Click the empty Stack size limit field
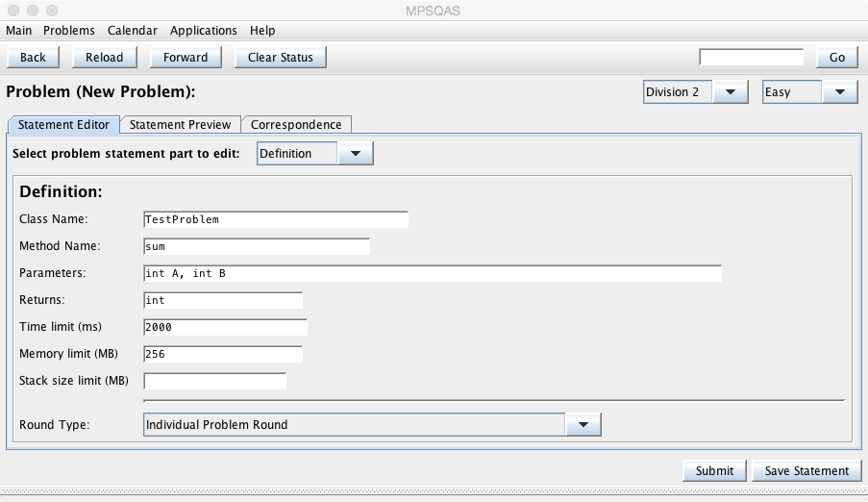 tap(214, 381)
